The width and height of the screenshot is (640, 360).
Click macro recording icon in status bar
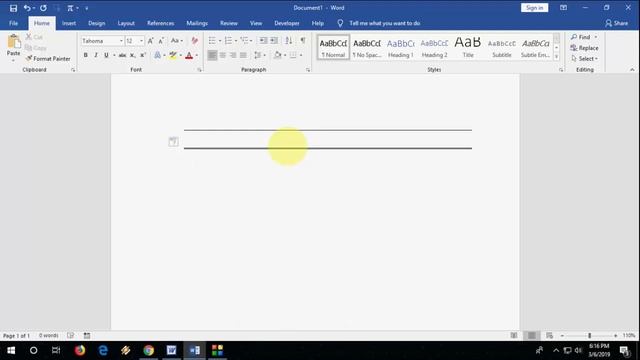[87, 336]
